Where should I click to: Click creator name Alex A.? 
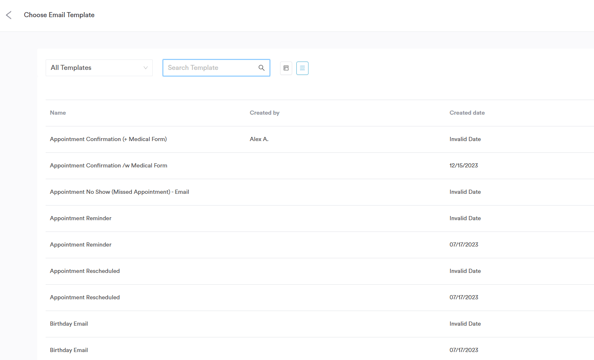(259, 139)
